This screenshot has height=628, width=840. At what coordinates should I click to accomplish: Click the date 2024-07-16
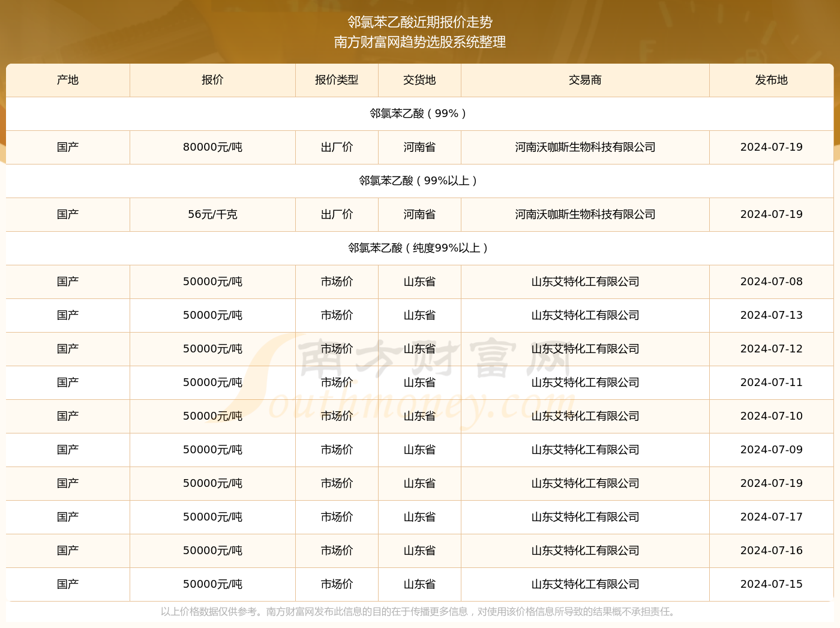pyautogui.click(x=772, y=551)
